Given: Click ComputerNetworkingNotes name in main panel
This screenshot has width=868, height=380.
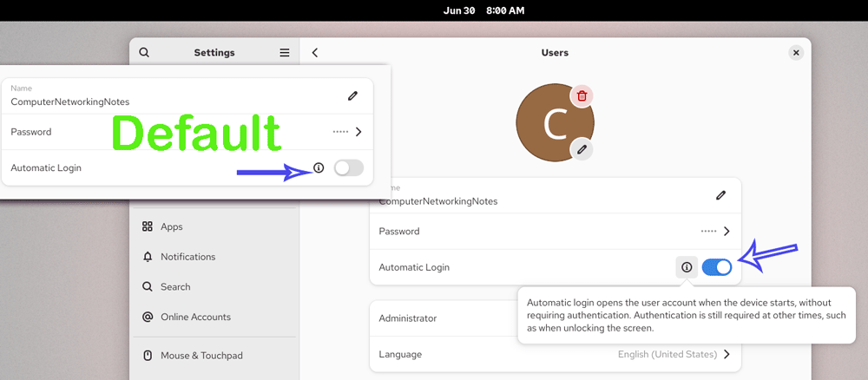Looking at the screenshot, I should (437, 201).
